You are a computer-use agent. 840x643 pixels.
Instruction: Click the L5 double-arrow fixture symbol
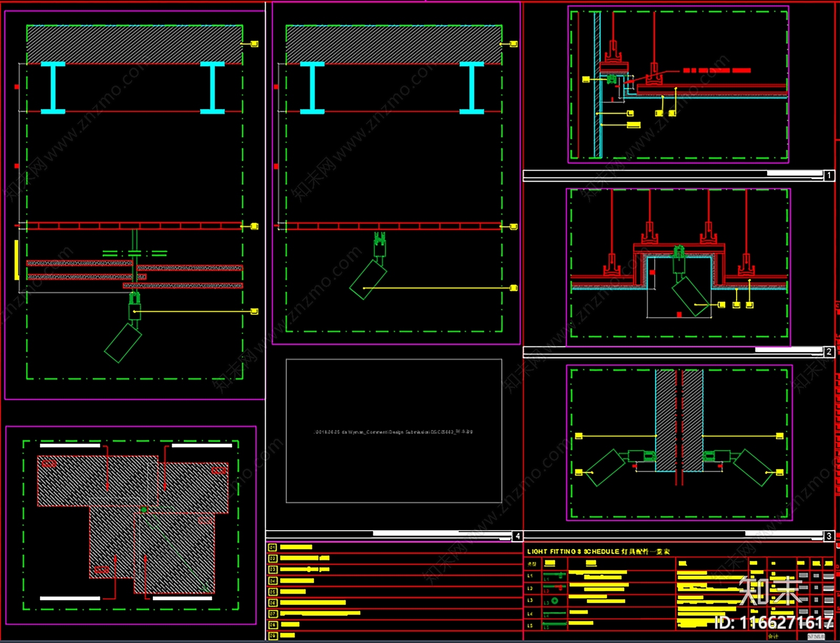point(554,625)
